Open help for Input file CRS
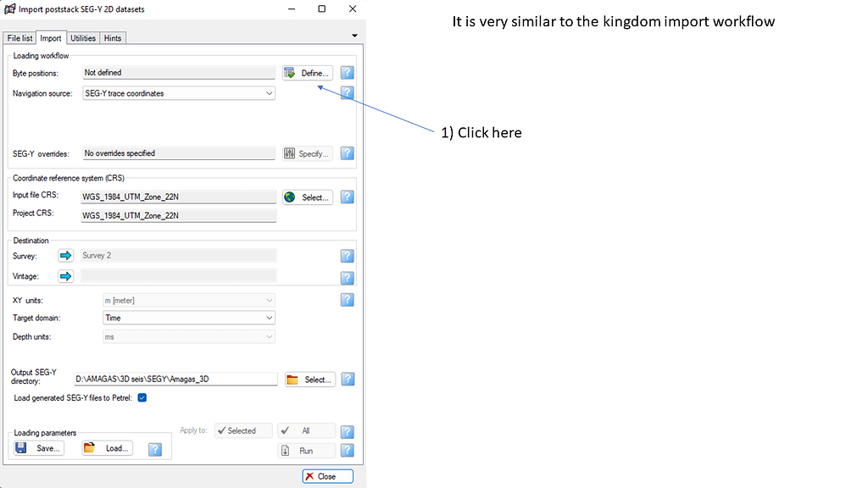 347,197
